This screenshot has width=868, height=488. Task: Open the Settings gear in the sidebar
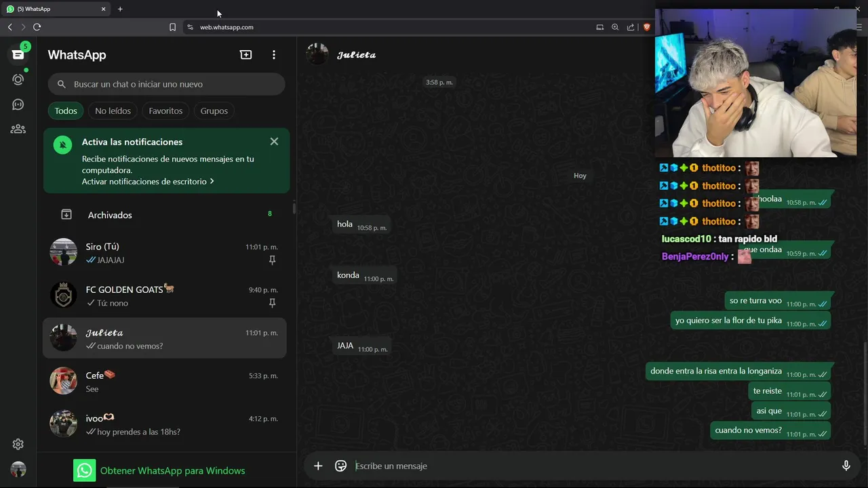[18, 445]
